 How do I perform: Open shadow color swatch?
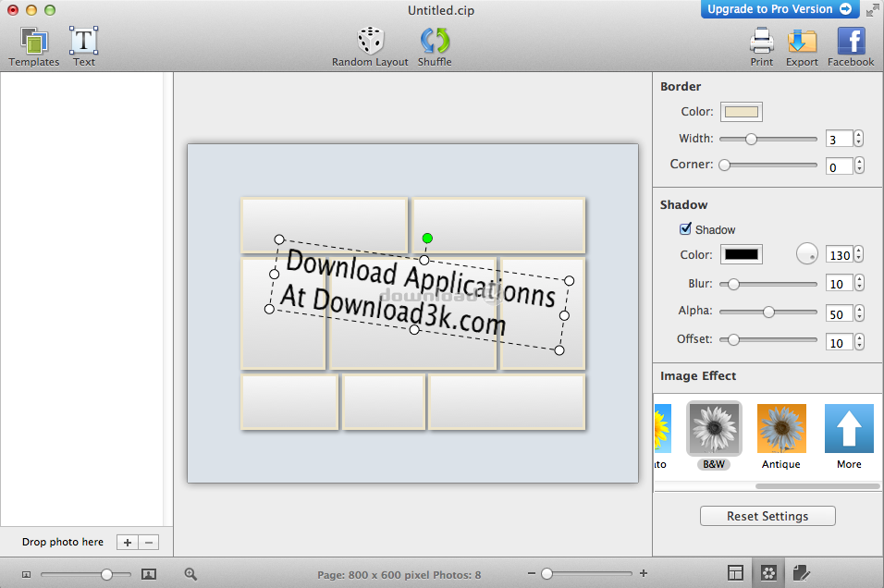tap(742, 254)
